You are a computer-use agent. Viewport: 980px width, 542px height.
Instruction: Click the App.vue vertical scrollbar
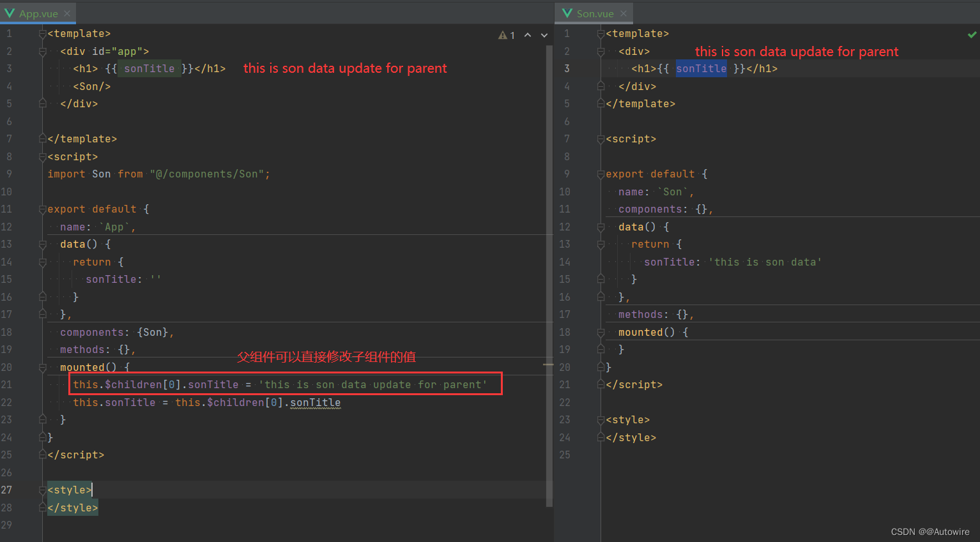point(549,275)
